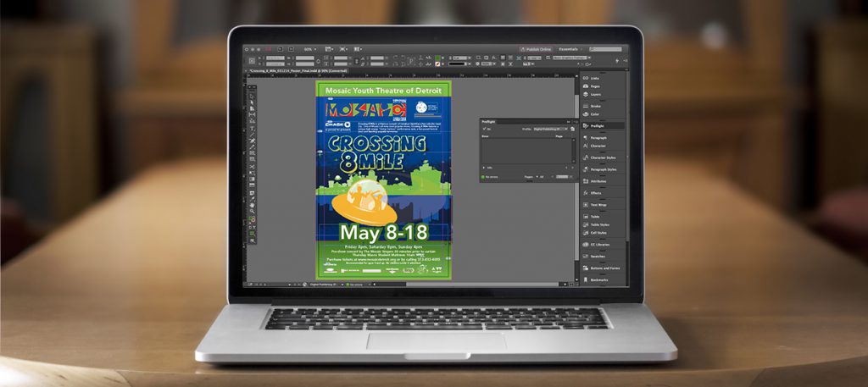Toggle the Preflight On checkbox
The height and width of the screenshot is (387, 868).
click(483, 129)
